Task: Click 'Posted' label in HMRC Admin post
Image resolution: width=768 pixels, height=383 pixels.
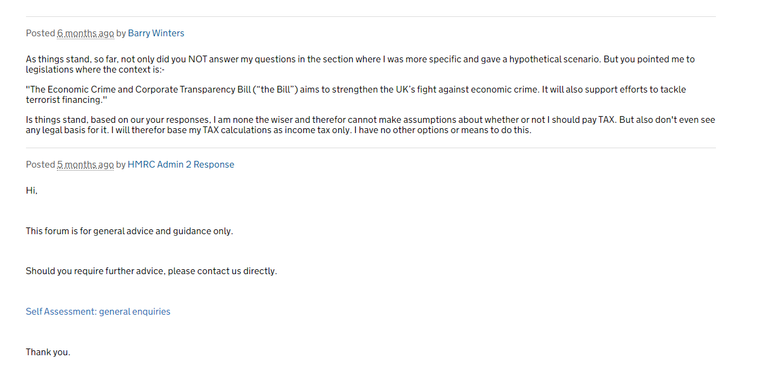Action: pyautogui.click(x=40, y=165)
